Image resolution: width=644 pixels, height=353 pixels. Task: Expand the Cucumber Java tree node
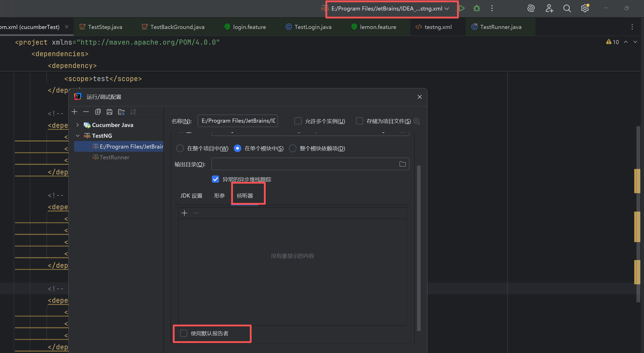77,125
